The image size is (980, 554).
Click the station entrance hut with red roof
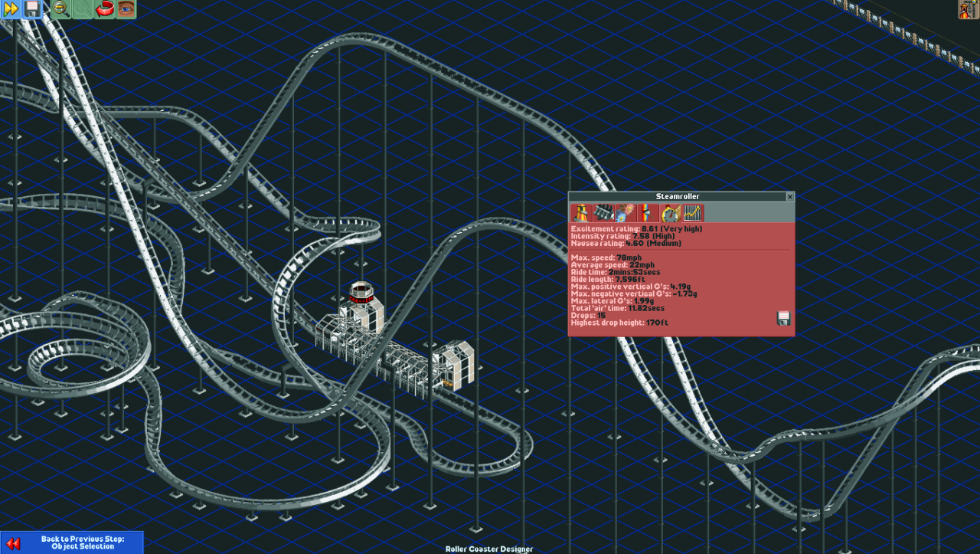coord(361,307)
